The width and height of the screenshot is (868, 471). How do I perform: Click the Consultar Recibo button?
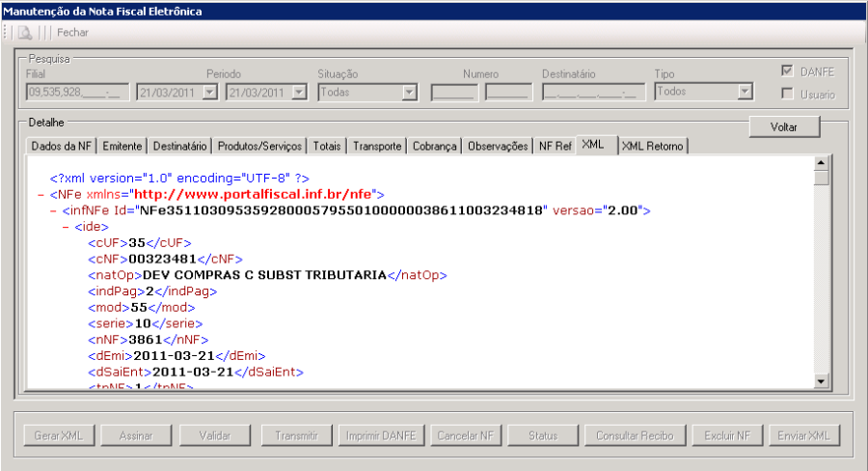pyautogui.click(x=635, y=435)
